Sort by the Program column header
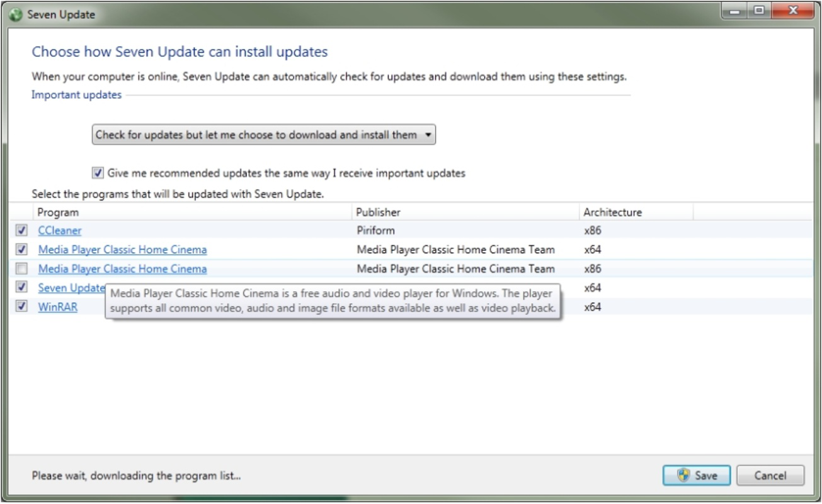Image resolution: width=822 pixels, height=504 pixels. coord(191,212)
